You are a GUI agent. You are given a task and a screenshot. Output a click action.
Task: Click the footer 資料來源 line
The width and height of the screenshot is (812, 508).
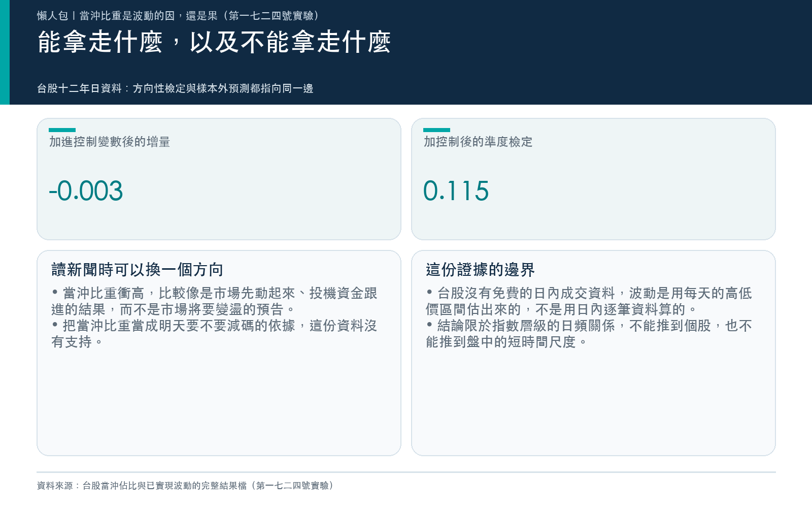[186, 486]
